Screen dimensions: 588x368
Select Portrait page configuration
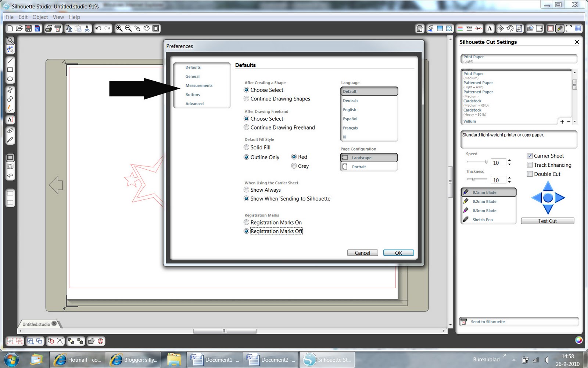point(369,167)
